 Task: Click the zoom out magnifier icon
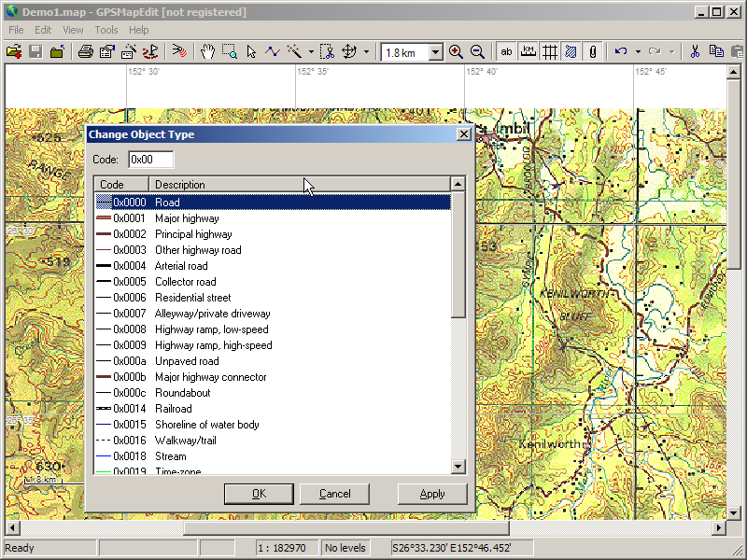tap(477, 52)
